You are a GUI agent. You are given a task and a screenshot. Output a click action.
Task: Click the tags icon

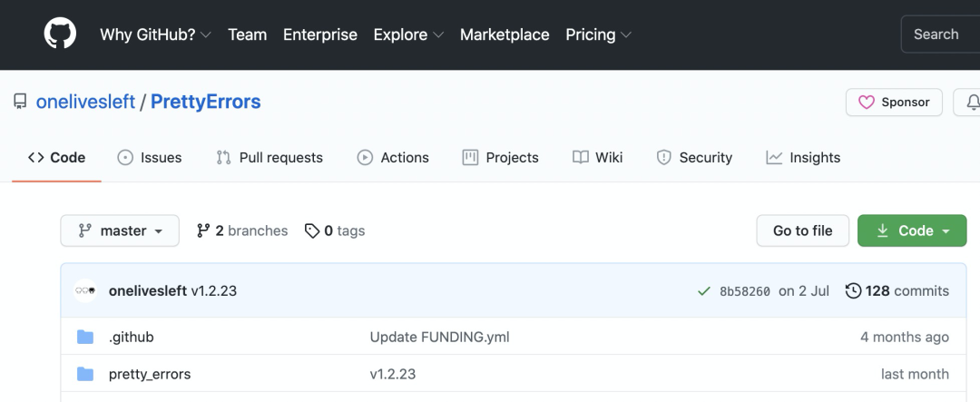tap(312, 231)
